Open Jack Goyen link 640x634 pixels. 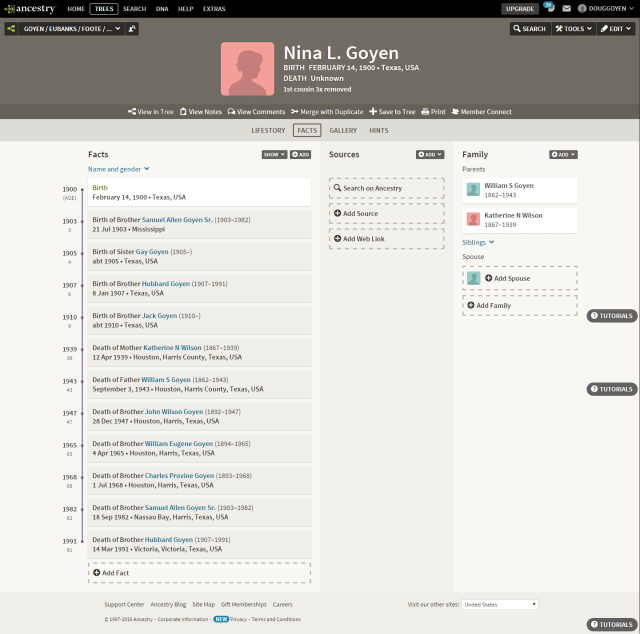[x=160, y=316]
